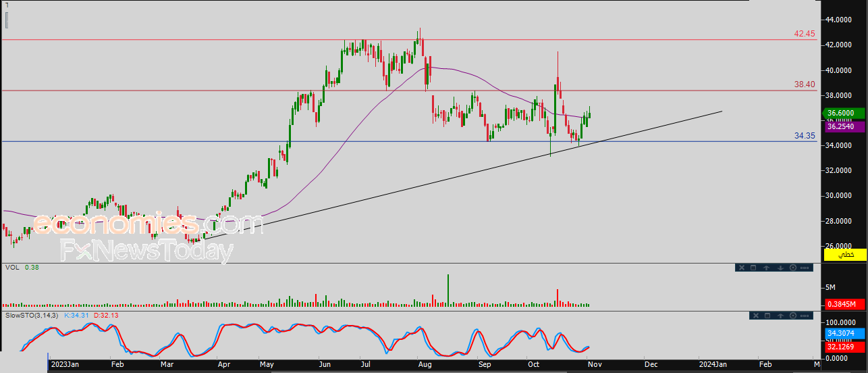Open more options in SlowSTO panel

point(805,316)
